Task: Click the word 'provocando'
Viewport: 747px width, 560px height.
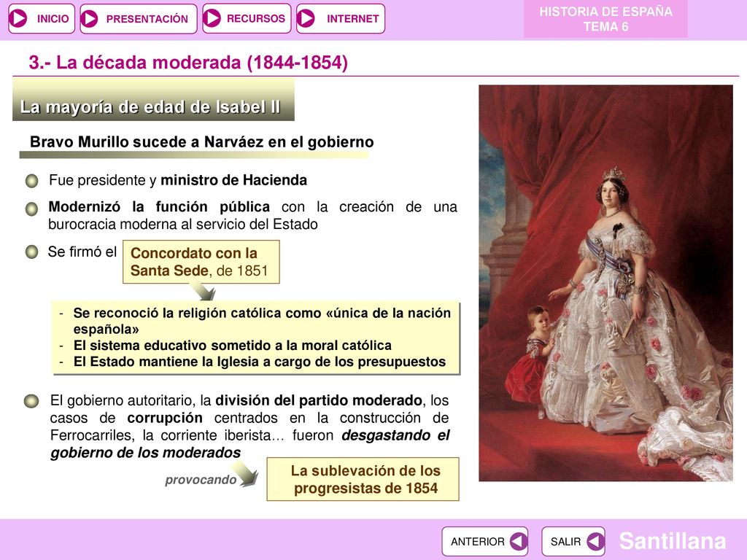Action: [201, 480]
